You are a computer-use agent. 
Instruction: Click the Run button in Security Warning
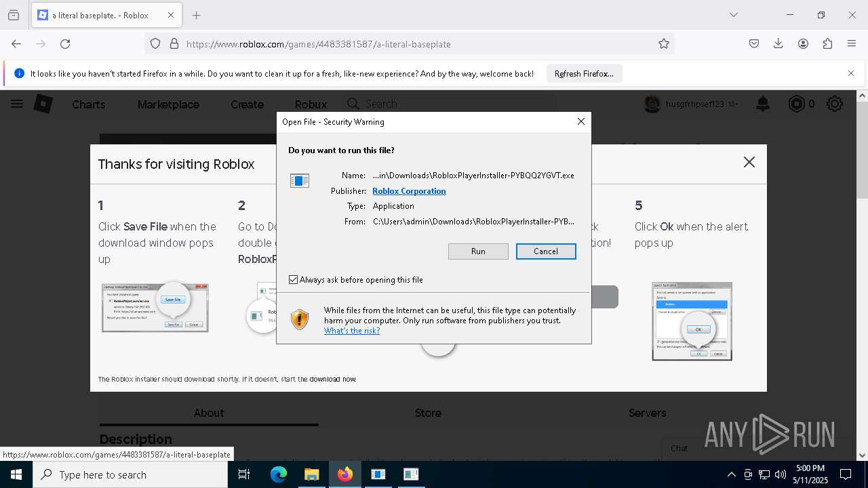tap(478, 251)
